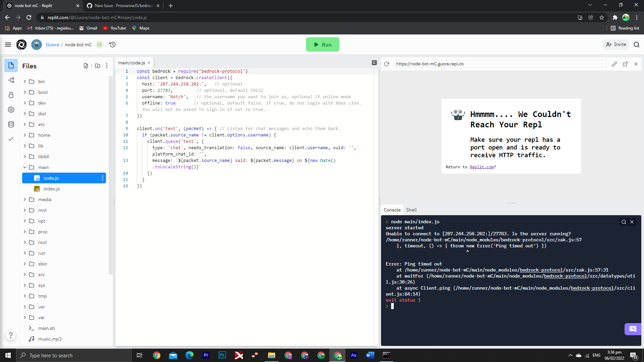Edit the webview URL with the pencil icon
This screenshot has width=644, height=362.
[614, 64]
